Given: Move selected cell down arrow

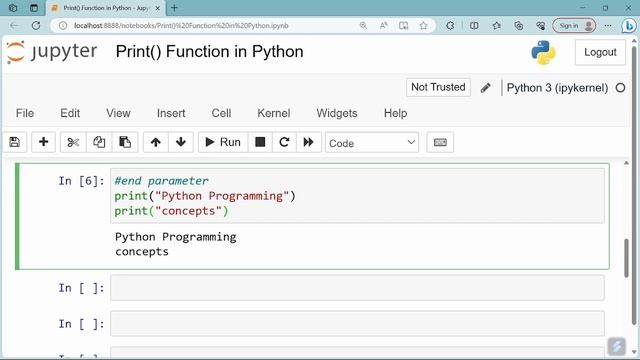Looking at the screenshot, I should pos(180,142).
